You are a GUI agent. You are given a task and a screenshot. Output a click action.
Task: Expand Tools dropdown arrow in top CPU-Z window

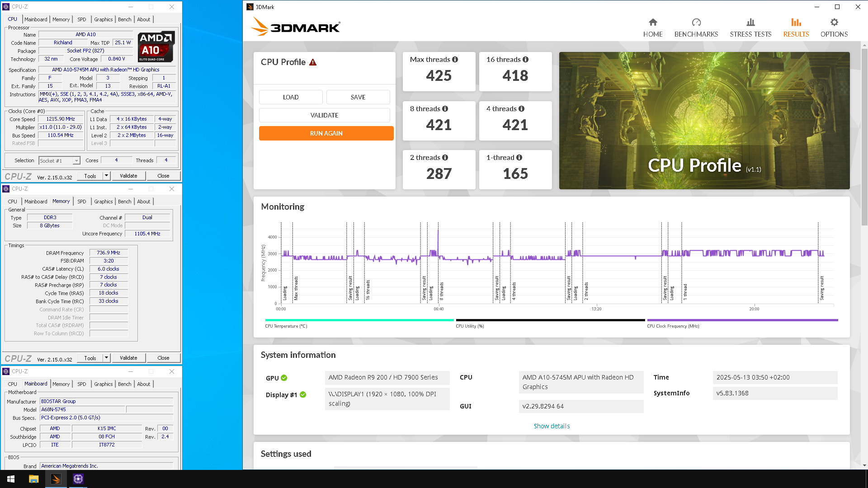(107, 176)
